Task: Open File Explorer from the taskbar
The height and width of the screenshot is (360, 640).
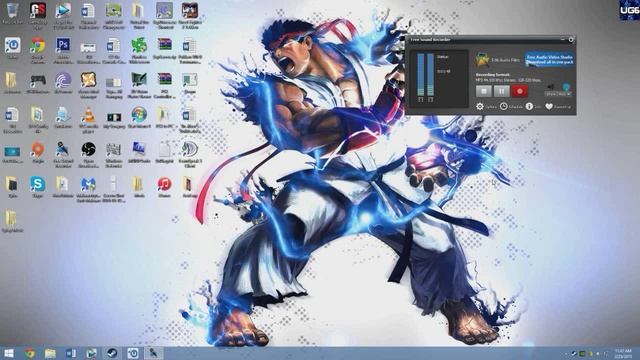Action: click(x=50, y=353)
